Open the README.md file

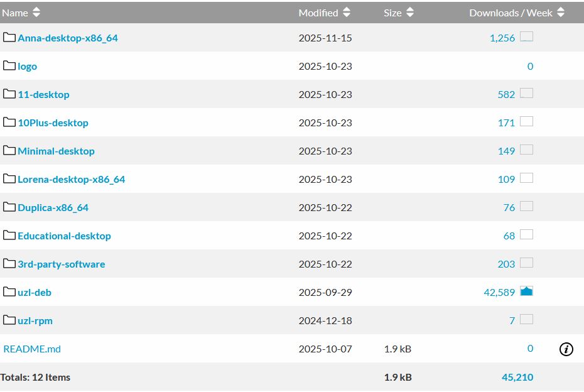pyautogui.click(x=32, y=349)
